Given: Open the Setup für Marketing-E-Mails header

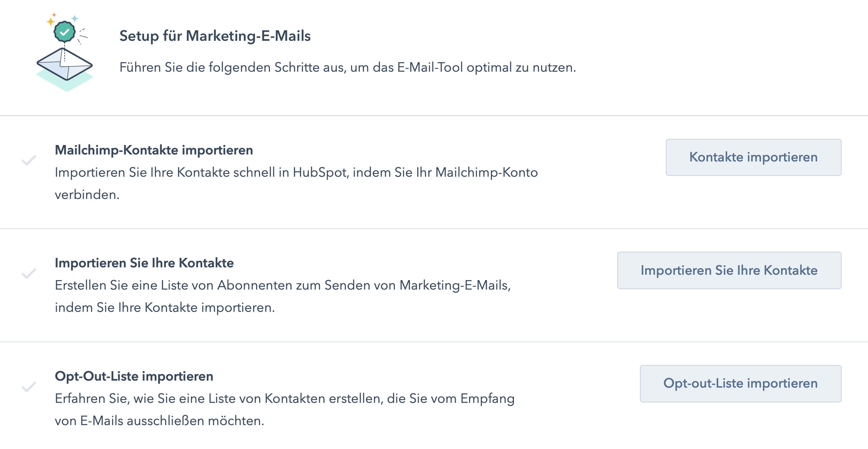Looking at the screenshot, I should 216,36.
